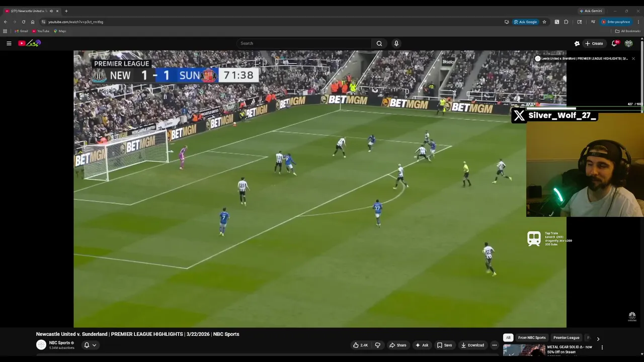This screenshot has height=362, width=644.
Task: Open the All Bookmarks folder
Action: pyautogui.click(x=627, y=31)
